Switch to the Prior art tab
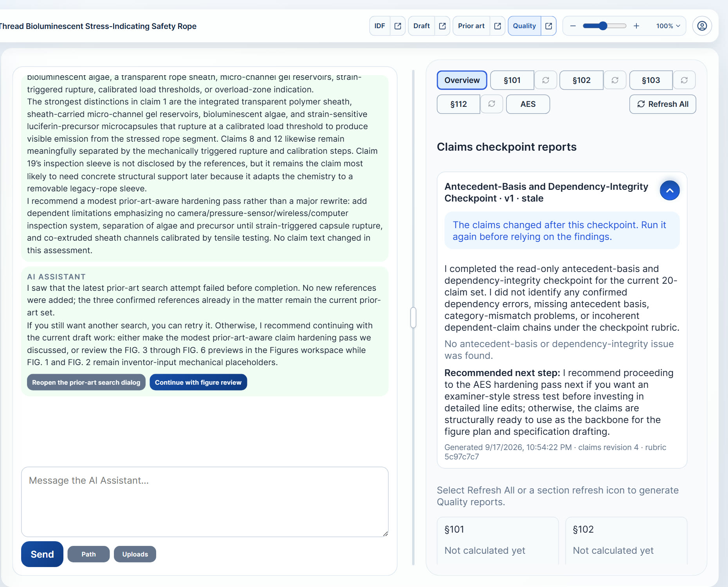 [471, 26]
